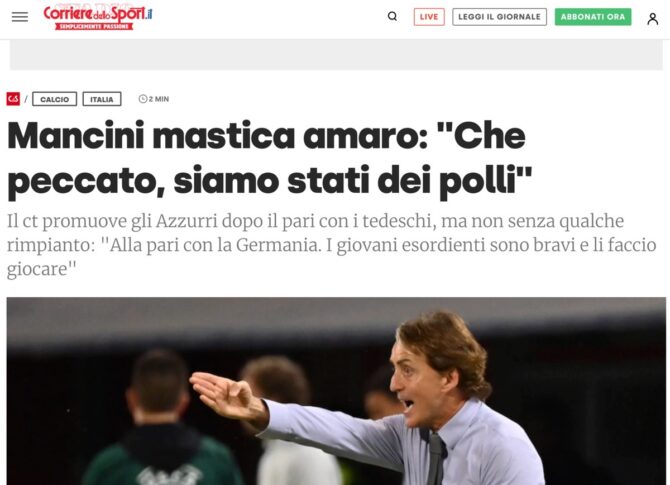Open the hamburger navigation menu
Viewport: 670px width, 485px height.
(x=20, y=17)
